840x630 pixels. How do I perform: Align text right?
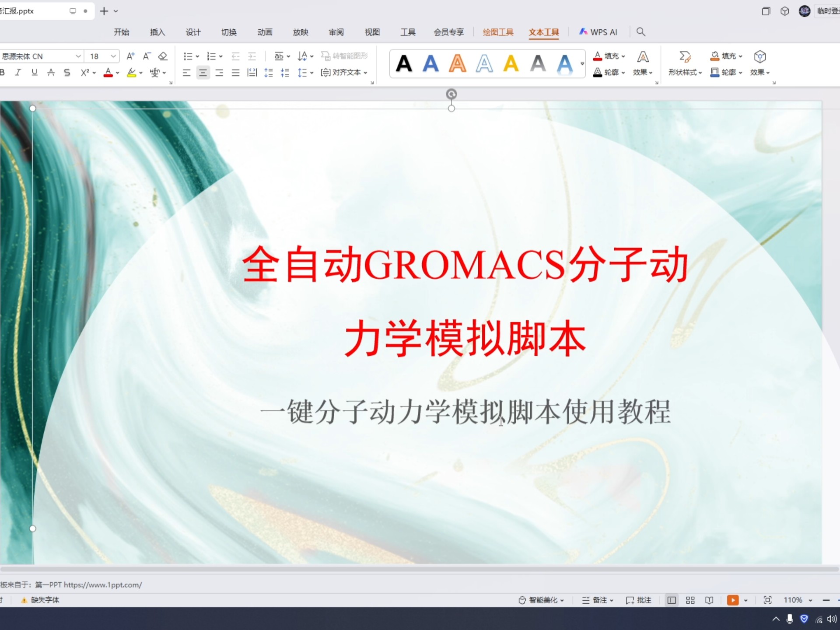(219, 73)
